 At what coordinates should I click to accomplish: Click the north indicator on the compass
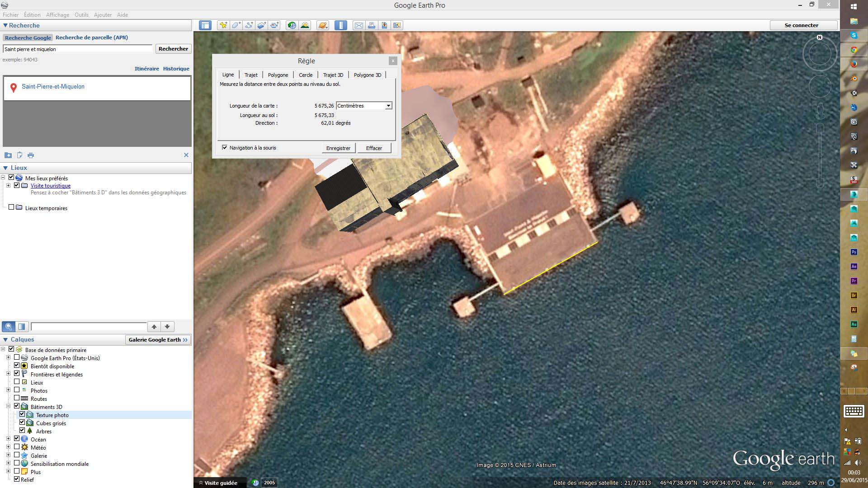tap(820, 38)
